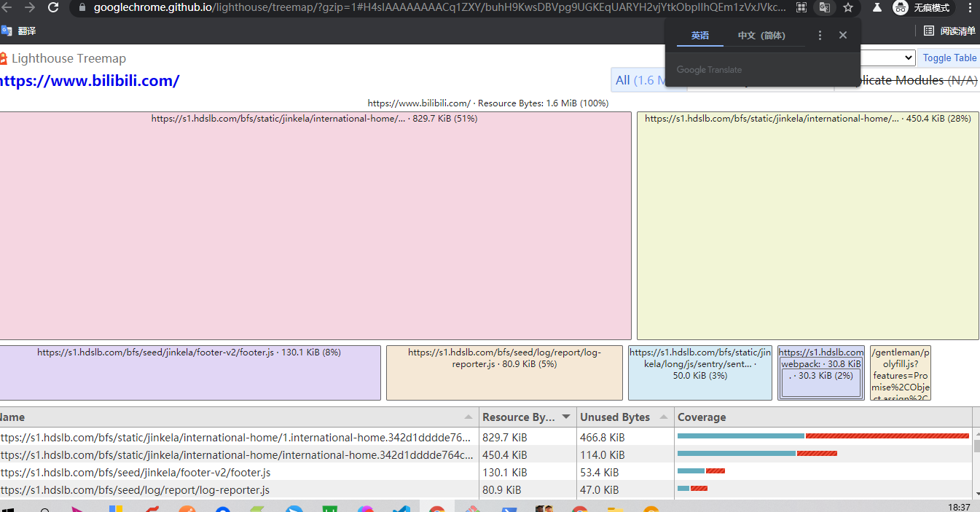
Task: Click the footer-v2/footer.js table row name
Action: point(135,473)
